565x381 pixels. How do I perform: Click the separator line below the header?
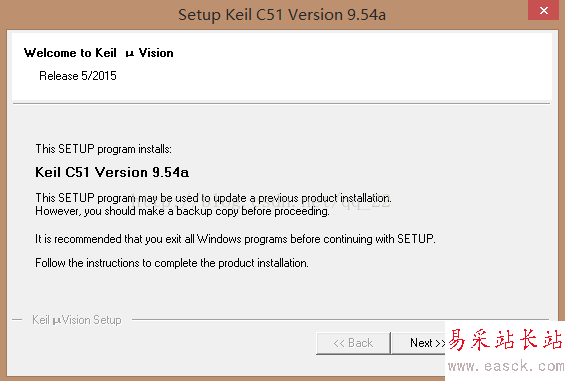[x=281, y=104]
